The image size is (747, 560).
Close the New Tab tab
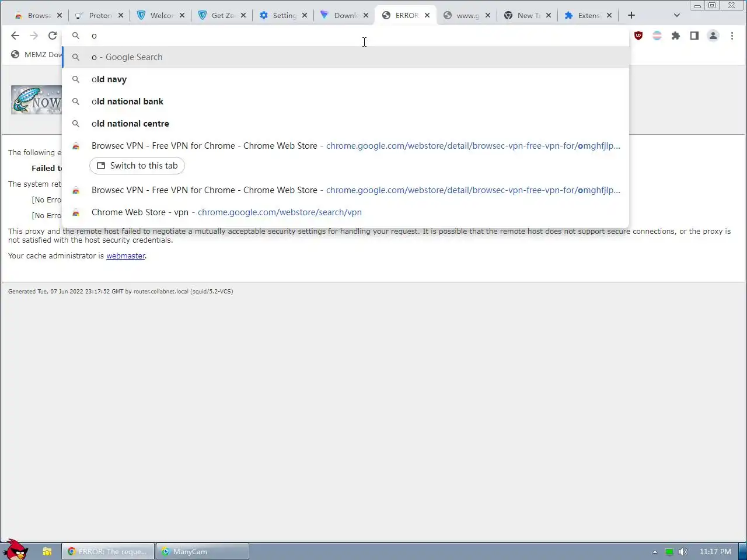pyautogui.click(x=549, y=15)
